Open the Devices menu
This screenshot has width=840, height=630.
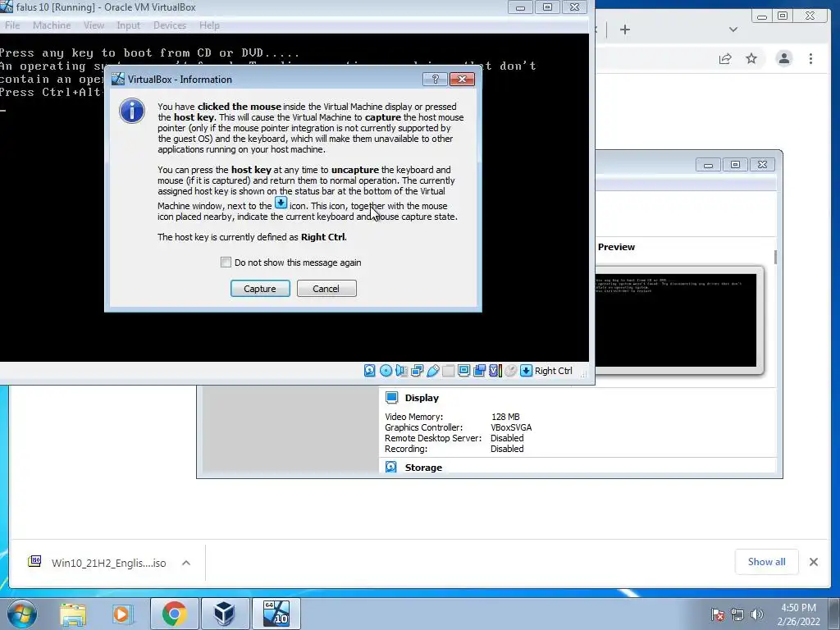tap(170, 25)
